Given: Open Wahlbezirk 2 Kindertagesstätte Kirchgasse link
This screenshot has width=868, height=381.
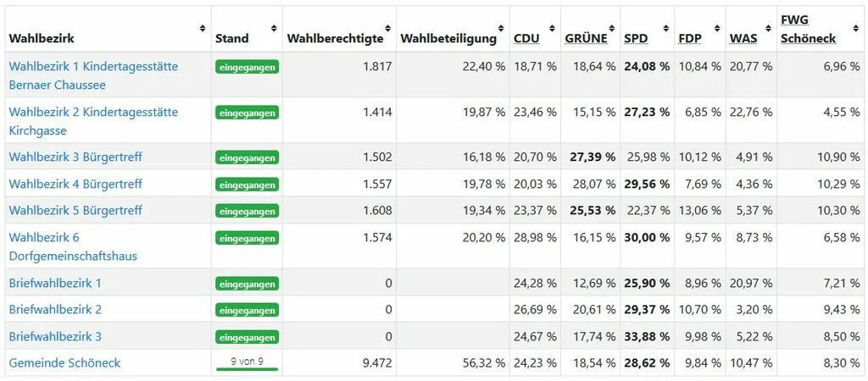Looking at the screenshot, I should tap(93, 121).
